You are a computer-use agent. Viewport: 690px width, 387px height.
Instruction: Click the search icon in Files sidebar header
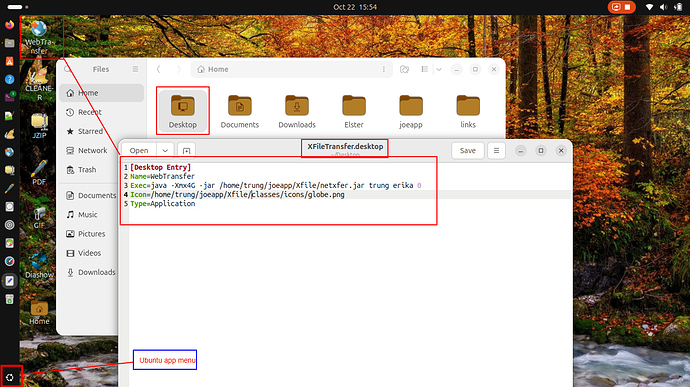(x=67, y=69)
